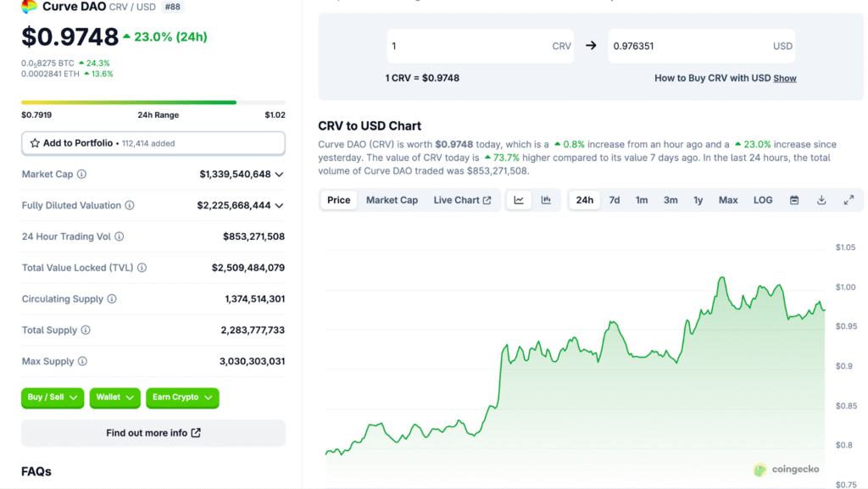Expand the Wallet dropdown
This screenshot has height=489, width=868.
tap(114, 397)
